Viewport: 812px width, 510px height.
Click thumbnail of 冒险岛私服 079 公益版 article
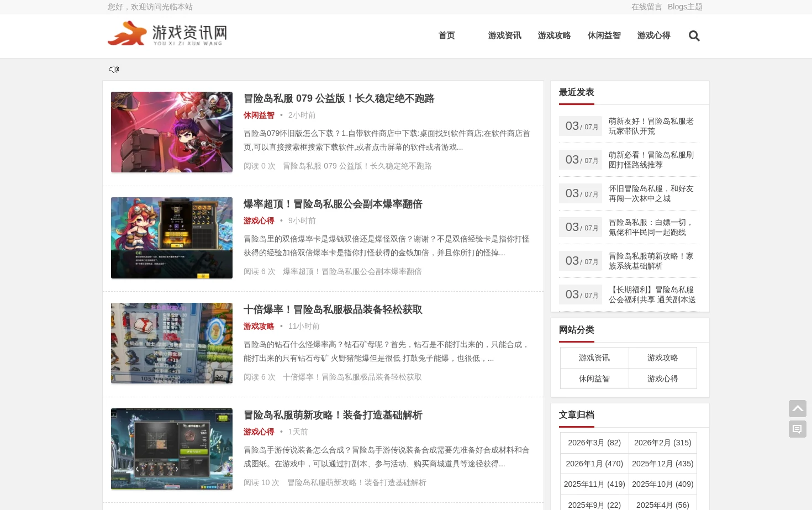[x=172, y=132]
